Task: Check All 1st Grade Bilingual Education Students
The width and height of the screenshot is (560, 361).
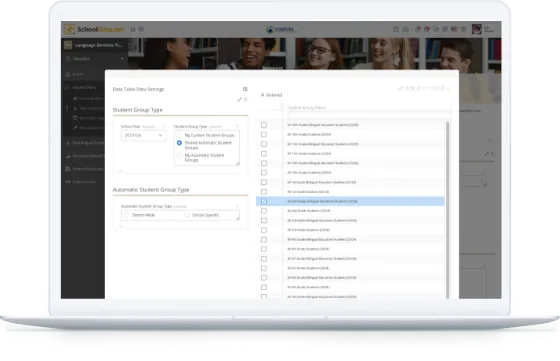Action: click(264, 182)
